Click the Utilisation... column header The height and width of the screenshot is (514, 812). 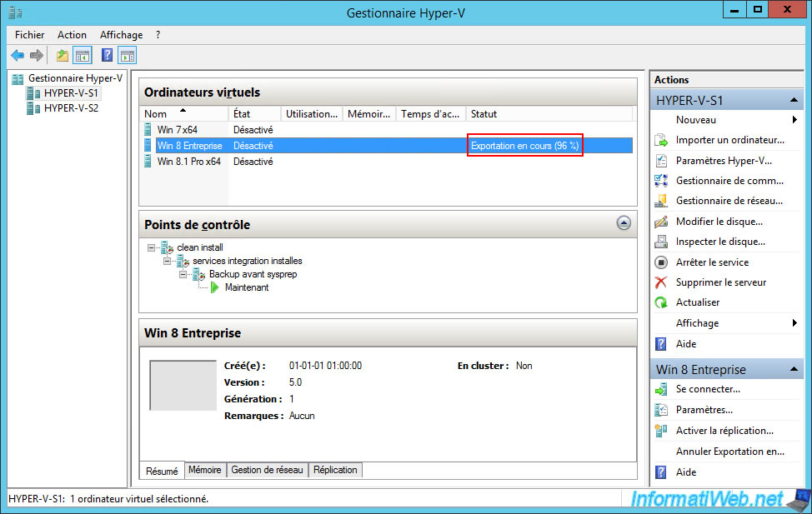pyautogui.click(x=312, y=114)
